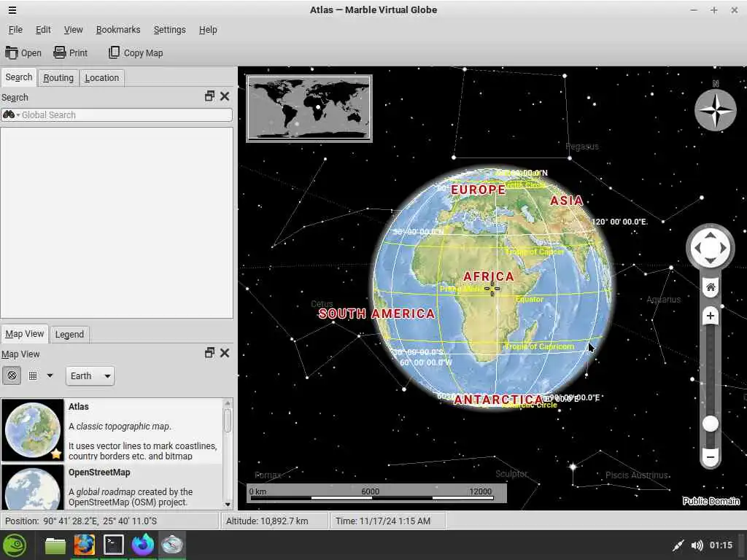This screenshot has width=747, height=560.
Task: Open the Settings menu
Action: pyautogui.click(x=169, y=29)
